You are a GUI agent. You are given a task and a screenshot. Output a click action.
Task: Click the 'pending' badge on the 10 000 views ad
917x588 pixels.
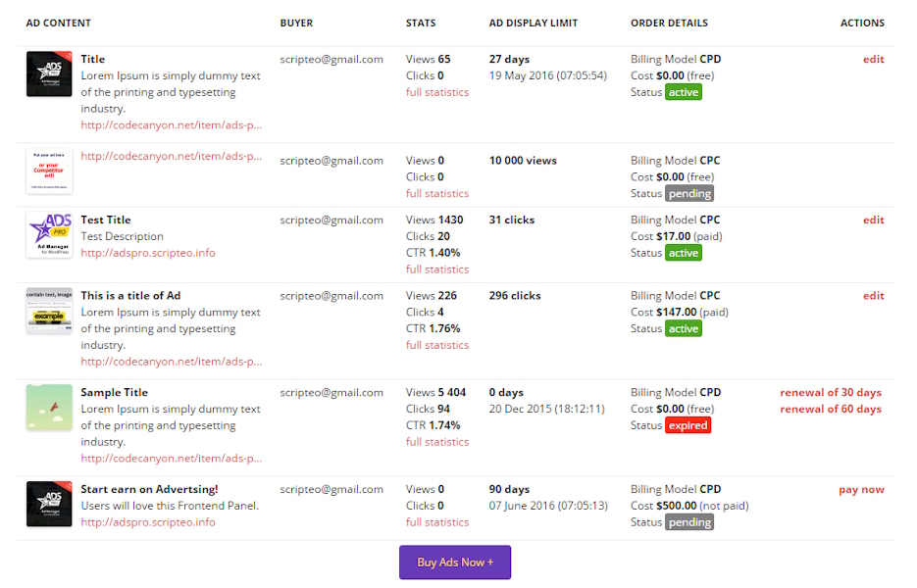[689, 193]
